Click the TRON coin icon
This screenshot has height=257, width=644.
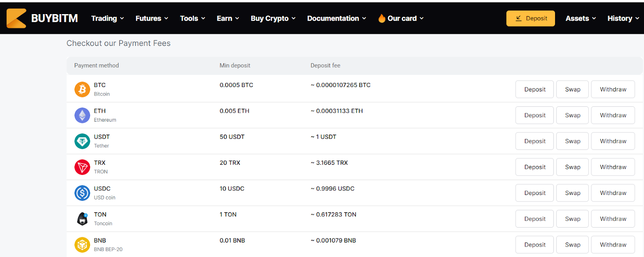[x=82, y=167]
